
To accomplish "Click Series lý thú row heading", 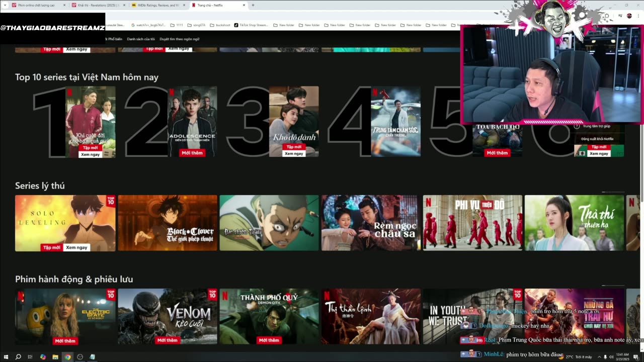I will pos(40,186).
